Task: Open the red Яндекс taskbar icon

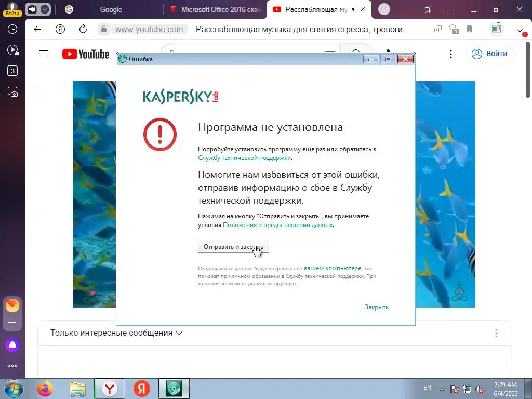Action: tap(141, 389)
